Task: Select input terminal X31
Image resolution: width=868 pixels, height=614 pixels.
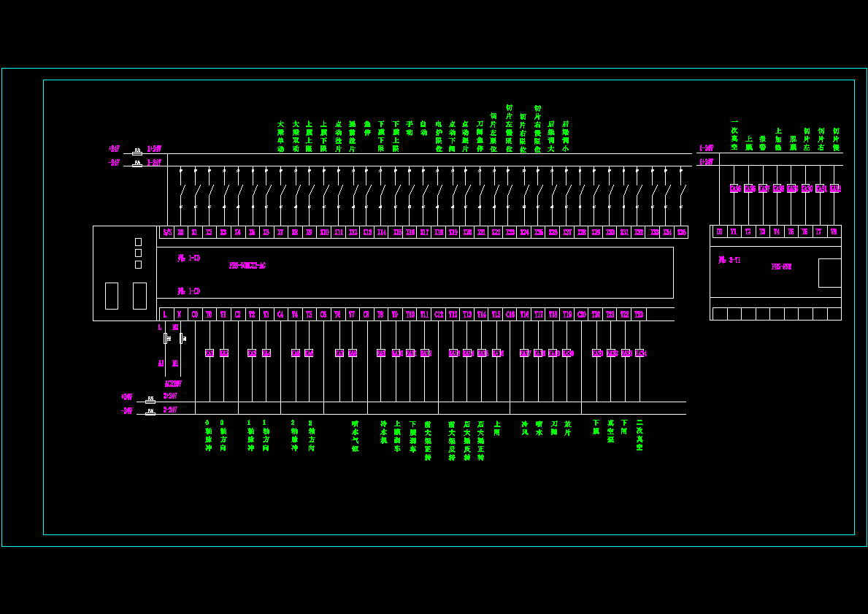Action: 624,233
